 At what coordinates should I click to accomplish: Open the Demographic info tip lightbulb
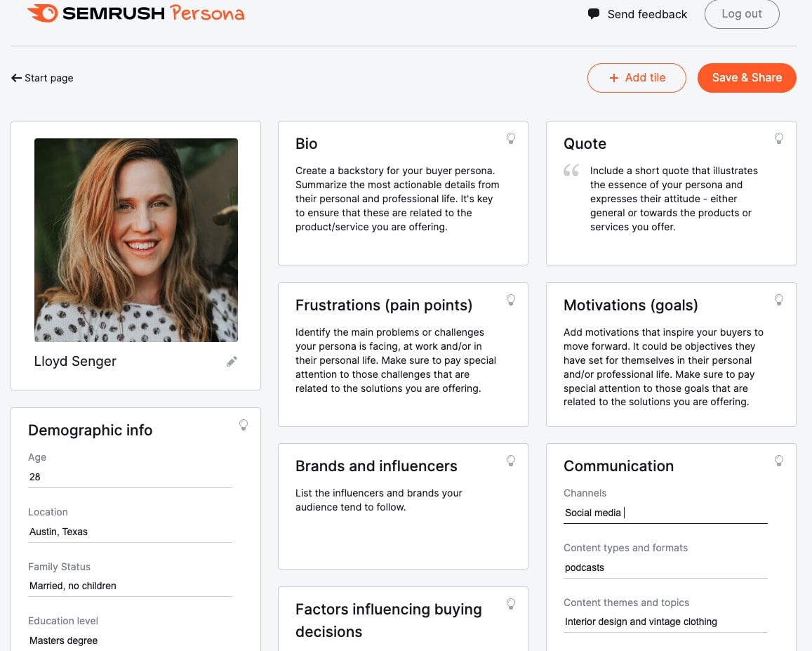point(244,425)
